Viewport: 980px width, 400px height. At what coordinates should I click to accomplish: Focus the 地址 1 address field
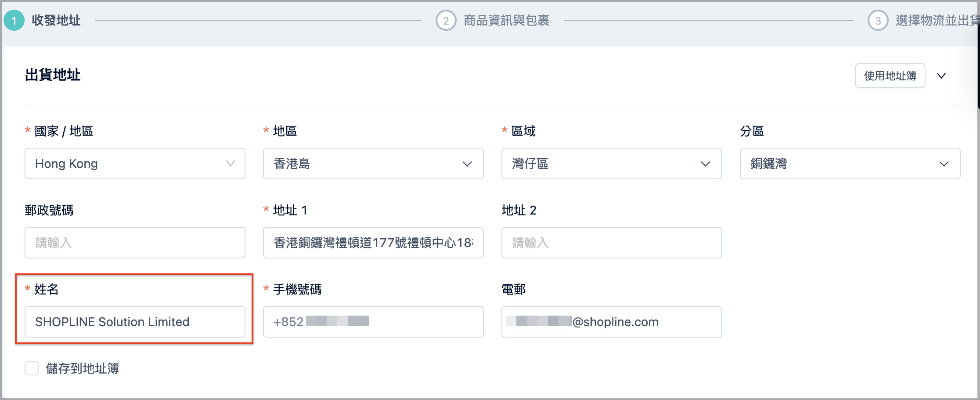tap(373, 243)
